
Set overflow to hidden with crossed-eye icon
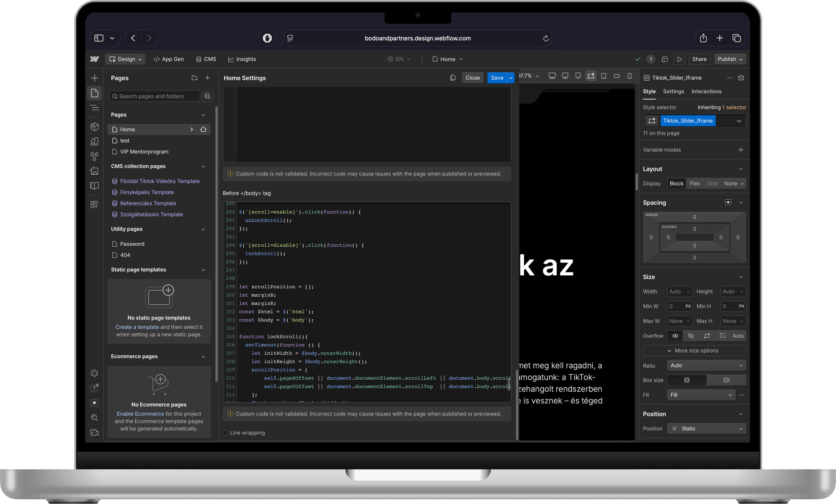tap(691, 336)
